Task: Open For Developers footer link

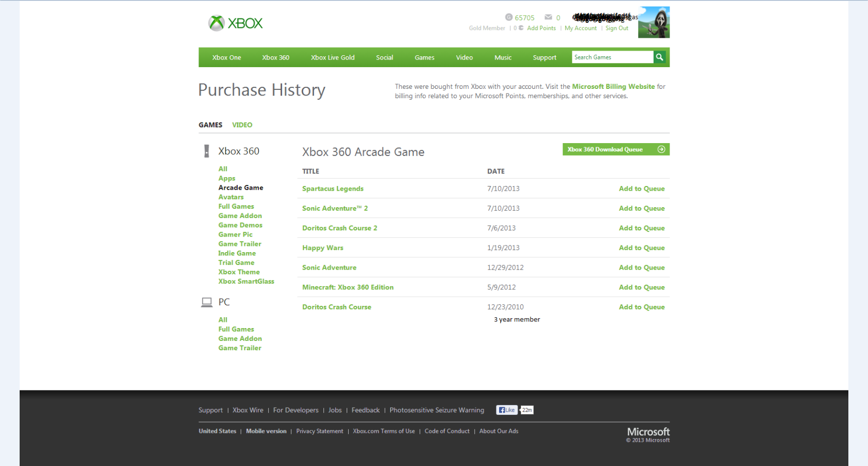Action: tap(296, 410)
